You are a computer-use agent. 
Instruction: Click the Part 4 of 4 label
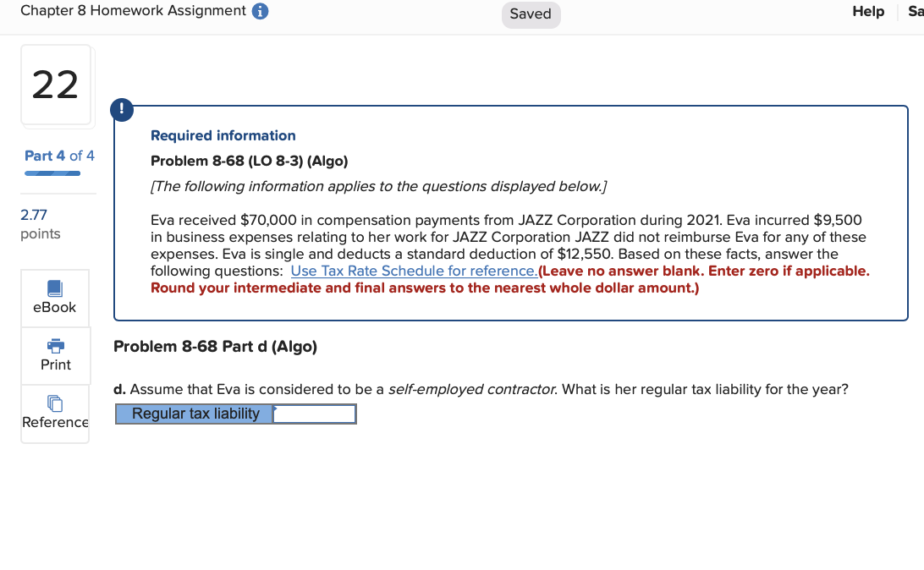coord(58,156)
